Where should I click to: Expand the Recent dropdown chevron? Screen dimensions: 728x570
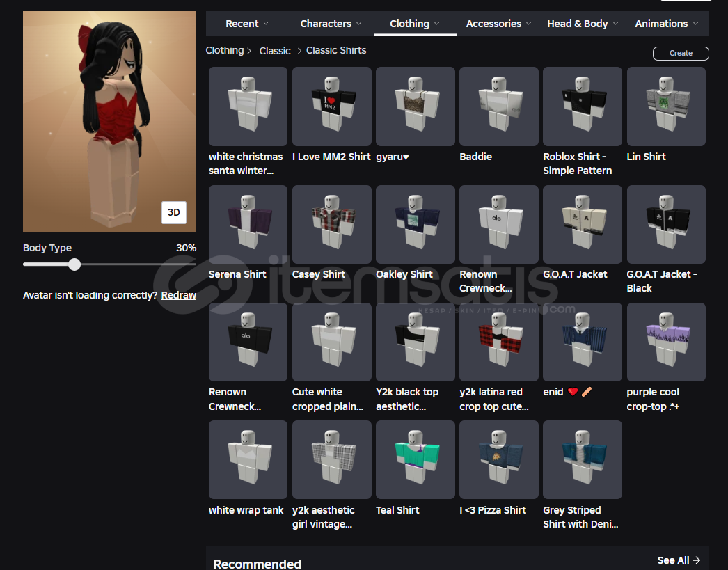point(266,24)
